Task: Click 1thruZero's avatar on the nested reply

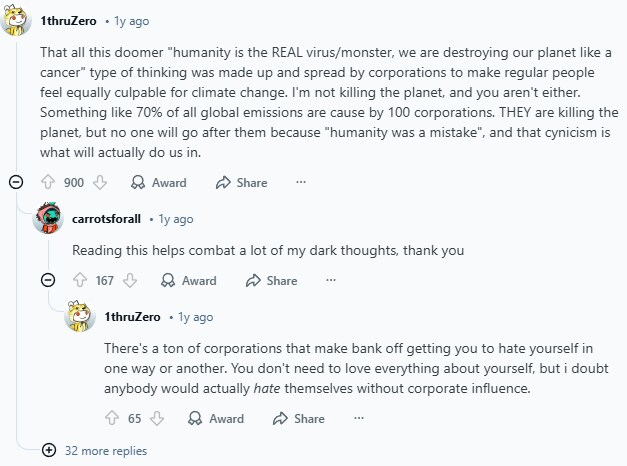Action: tap(80, 317)
